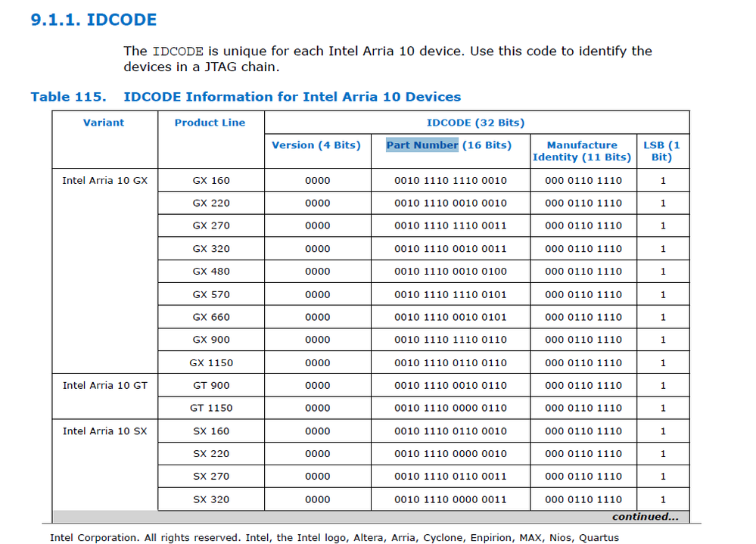Click the 'GX 570' product line cell
Screen dimensions: 756x544
click(x=211, y=295)
